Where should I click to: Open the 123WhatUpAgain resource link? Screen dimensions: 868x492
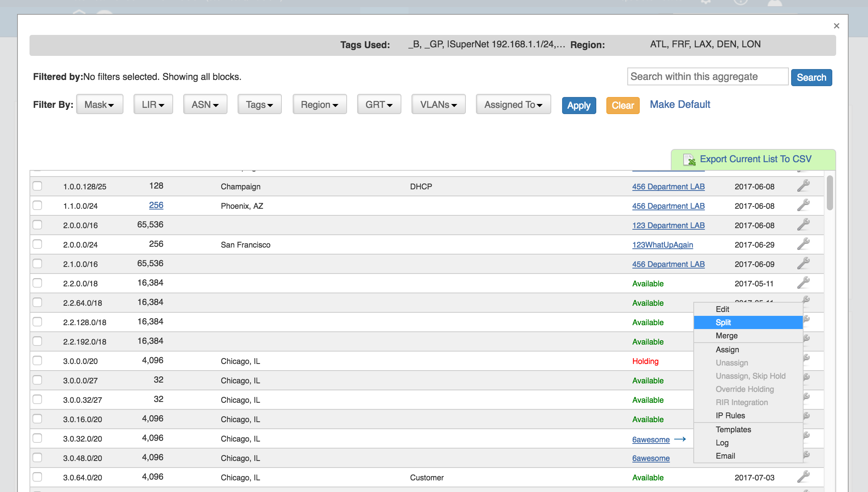tap(662, 245)
